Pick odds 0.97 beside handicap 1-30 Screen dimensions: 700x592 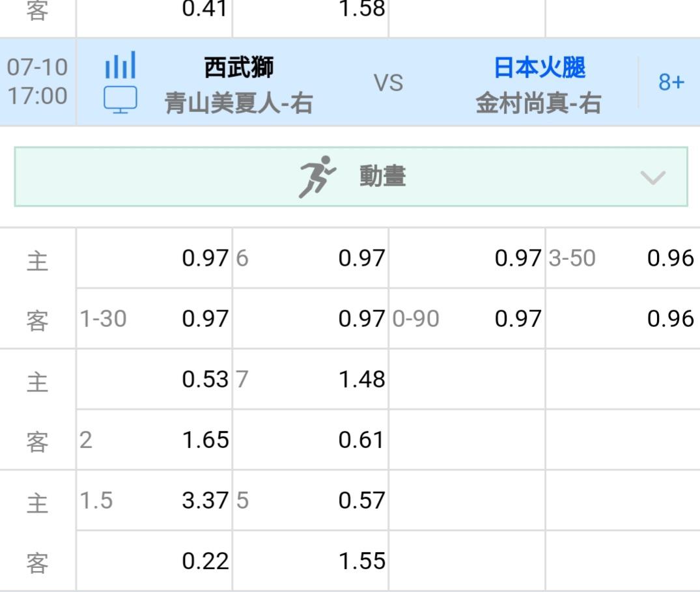point(205,318)
